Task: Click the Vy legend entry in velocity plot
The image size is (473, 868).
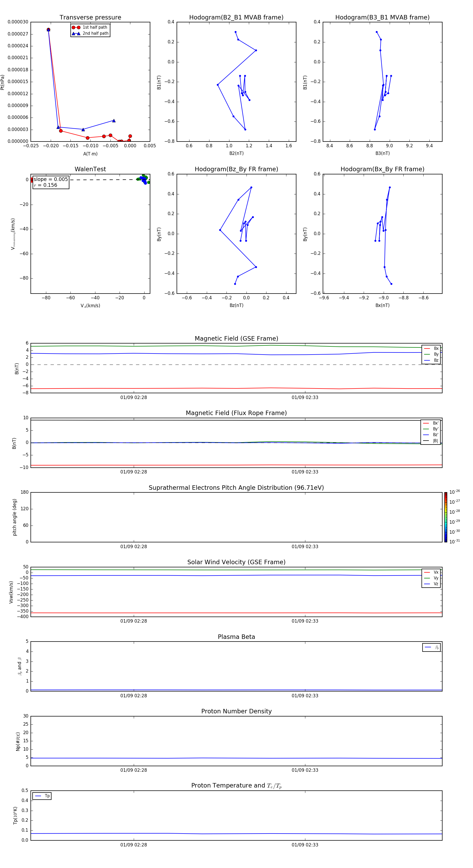Action: click(x=431, y=578)
